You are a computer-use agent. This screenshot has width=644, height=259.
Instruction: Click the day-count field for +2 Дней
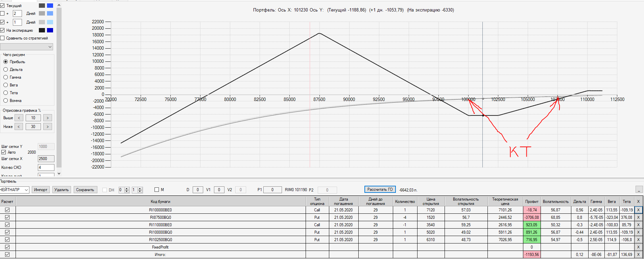(x=17, y=14)
